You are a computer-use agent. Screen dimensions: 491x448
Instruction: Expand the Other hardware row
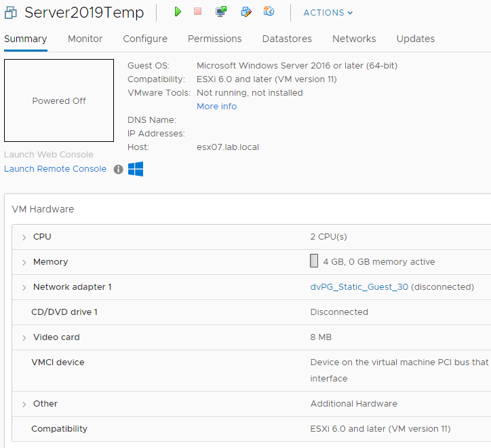point(24,405)
